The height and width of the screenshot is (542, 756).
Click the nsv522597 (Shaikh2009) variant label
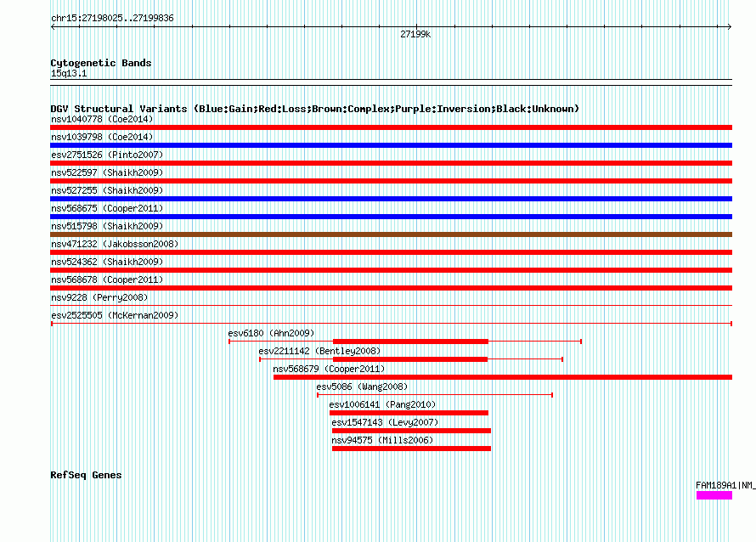coord(107,172)
